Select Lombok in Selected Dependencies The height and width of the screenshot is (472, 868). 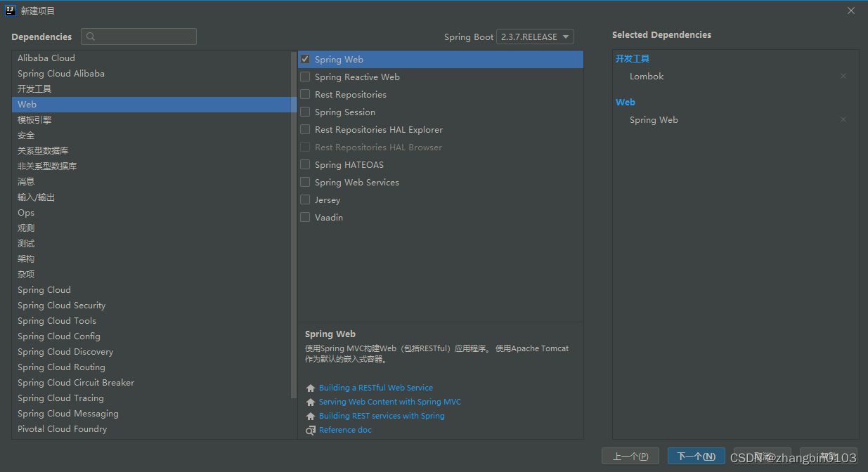click(x=647, y=76)
